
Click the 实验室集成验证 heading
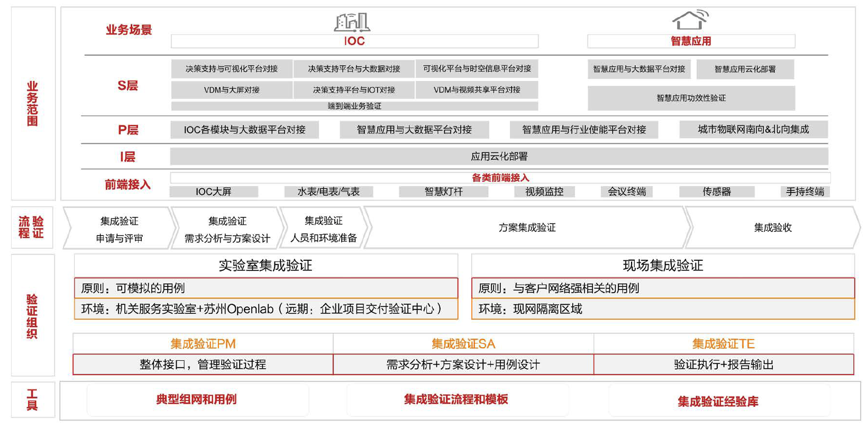266,266
